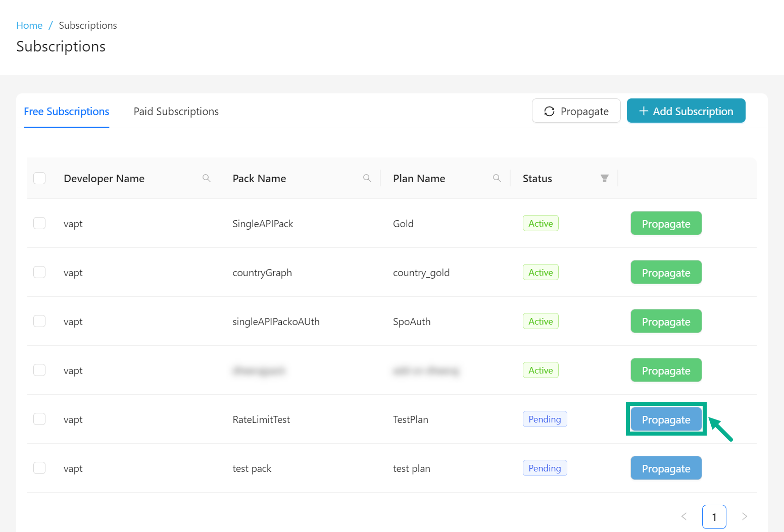Open the Status column filter icon
Viewport: 784px width, 532px height.
coord(604,178)
